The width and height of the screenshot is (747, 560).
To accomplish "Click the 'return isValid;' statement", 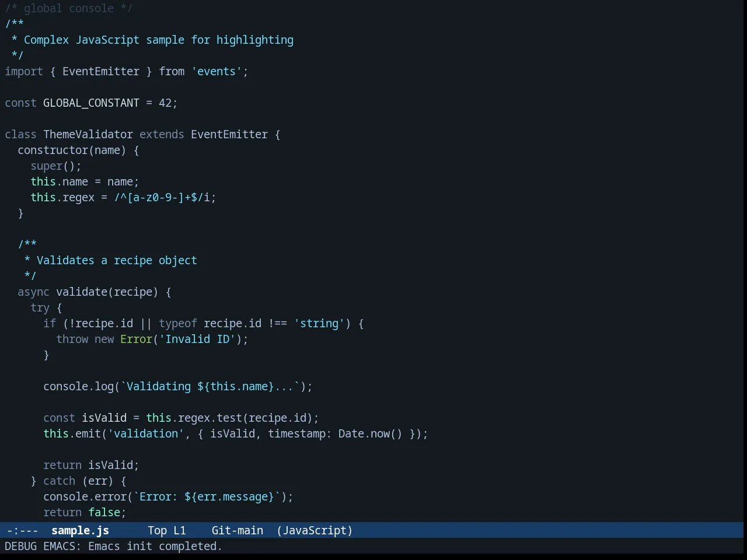I will [x=91, y=465].
